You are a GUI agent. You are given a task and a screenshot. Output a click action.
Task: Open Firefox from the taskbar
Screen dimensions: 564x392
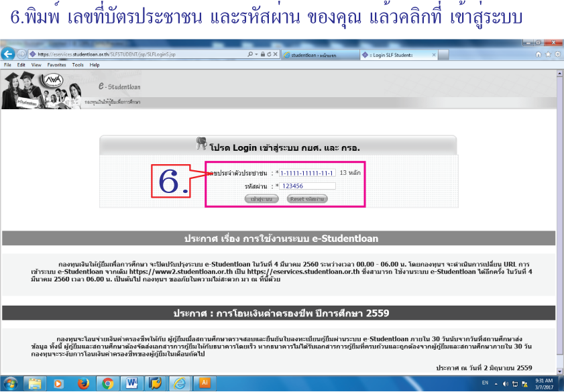tap(83, 384)
